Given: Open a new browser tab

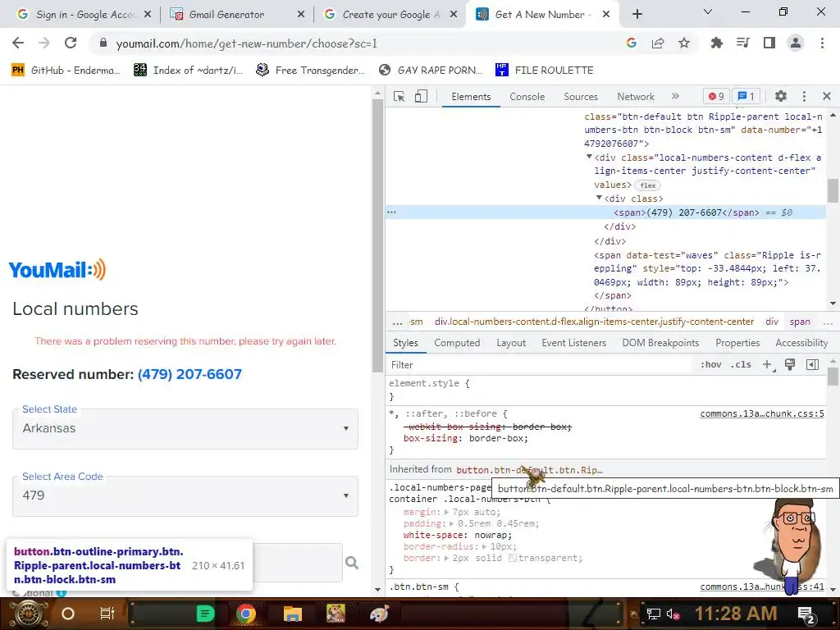Looking at the screenshot, I should coord(637,15).
